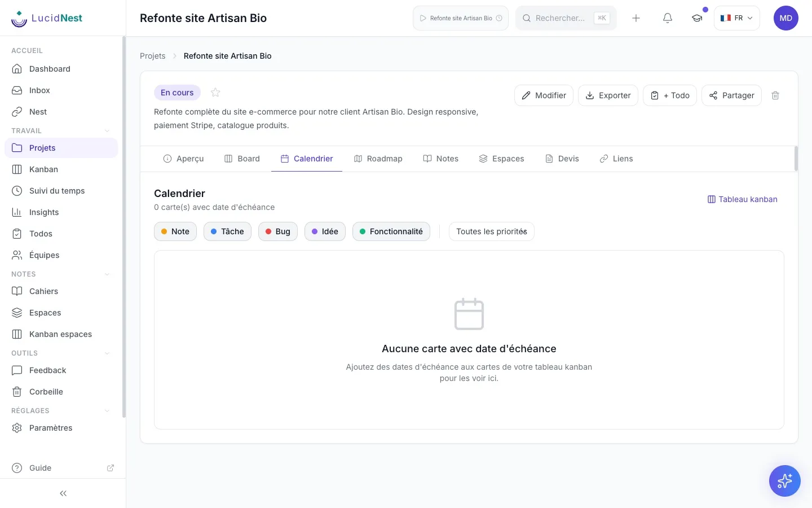Click the + Todo button
The width and height of the screenshot is (812, 508).
670,95
